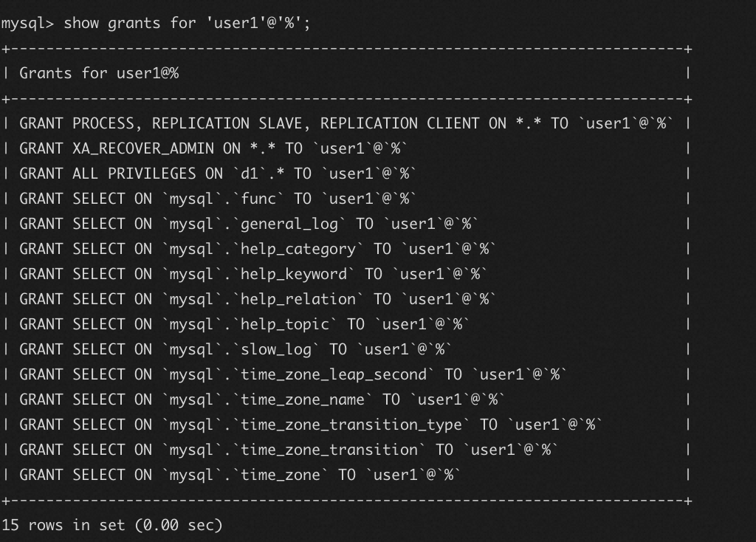Click the `slow_log` table name
756x542 pixels.
point(276,349)
